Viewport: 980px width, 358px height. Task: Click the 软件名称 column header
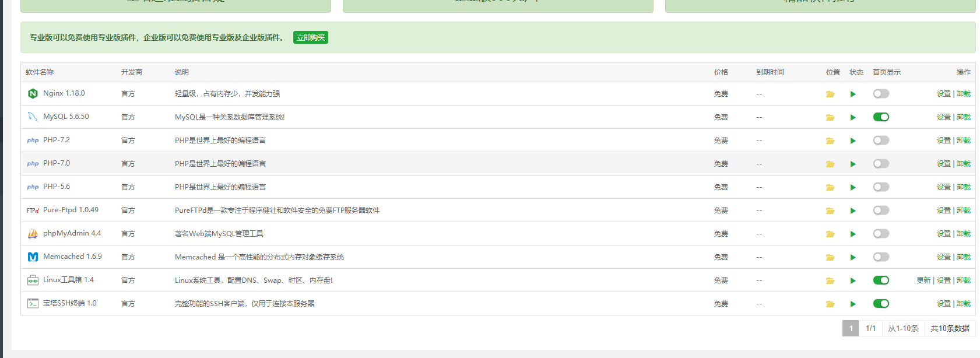tap(40, 72)
